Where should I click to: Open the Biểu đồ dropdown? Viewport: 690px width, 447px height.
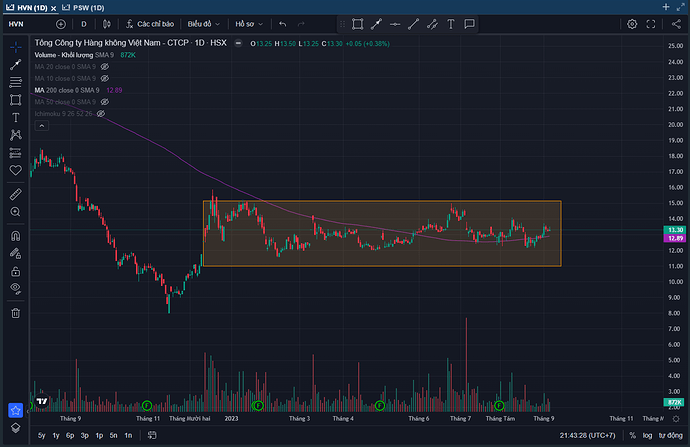pyautogui.click(x=203, y=24)
